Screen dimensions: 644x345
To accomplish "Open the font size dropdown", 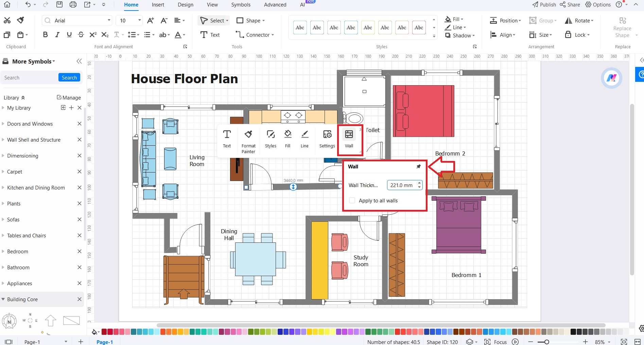I will pos(139,20).
